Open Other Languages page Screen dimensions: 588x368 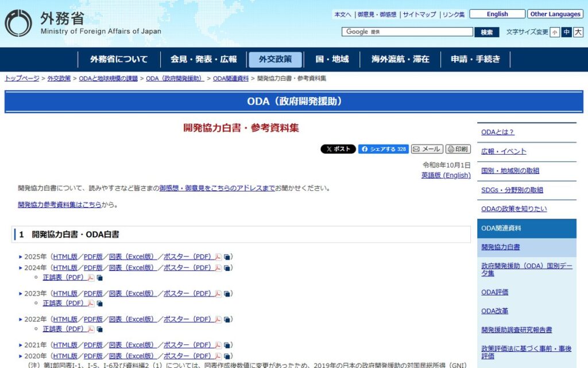coord(555,14)
